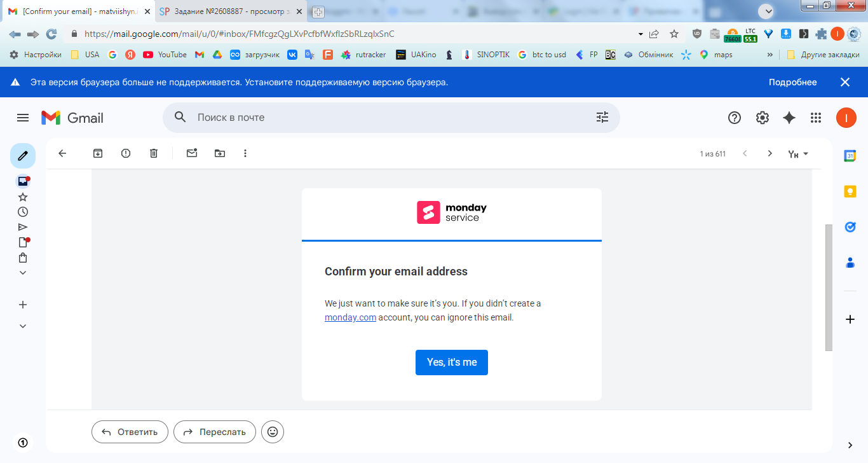Open the browser extensions puzzle menu
This screenshot has height=463, width=868.
pyautogui.click(x=821, y=34)
